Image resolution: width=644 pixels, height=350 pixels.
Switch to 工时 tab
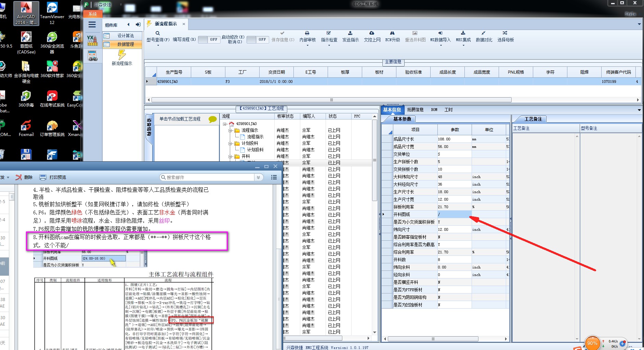point(448,110)
